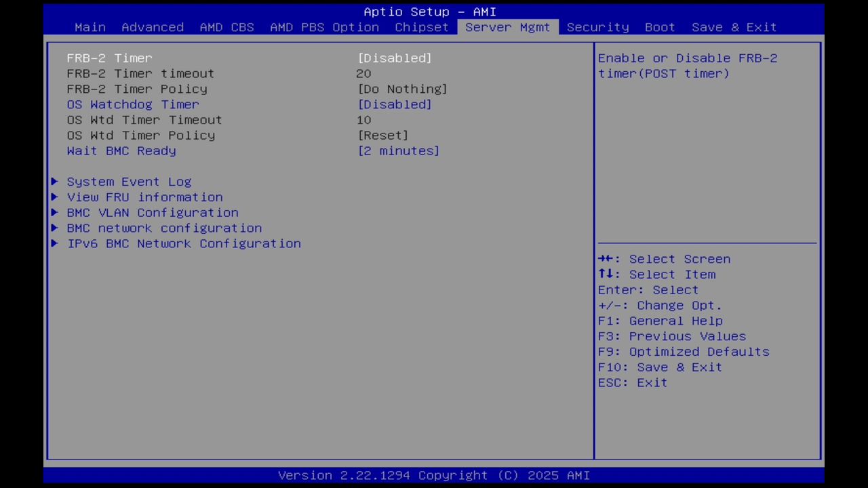This screenshot has width=868, height=488.
Task: Open the Save & Exit tab
Action: 734,27
